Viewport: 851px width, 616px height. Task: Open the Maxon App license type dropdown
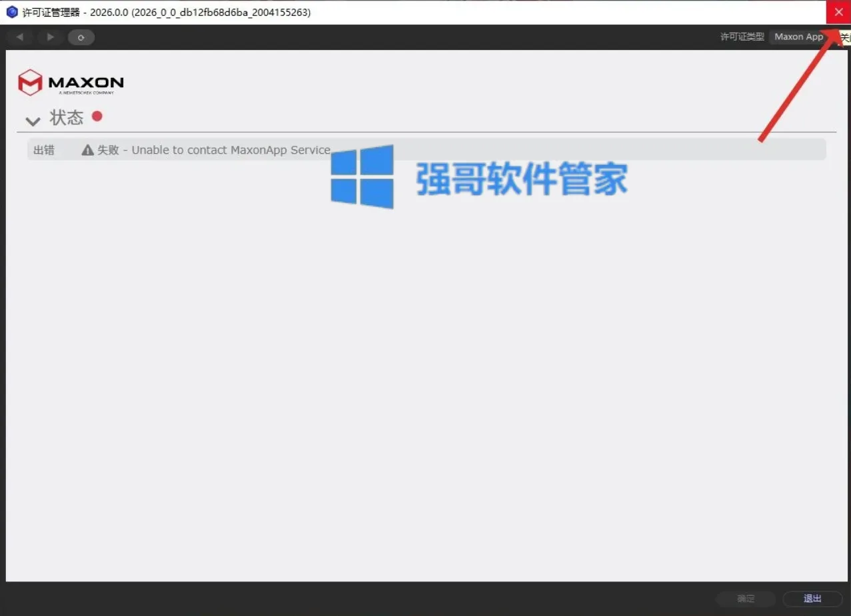click(799, 37)
